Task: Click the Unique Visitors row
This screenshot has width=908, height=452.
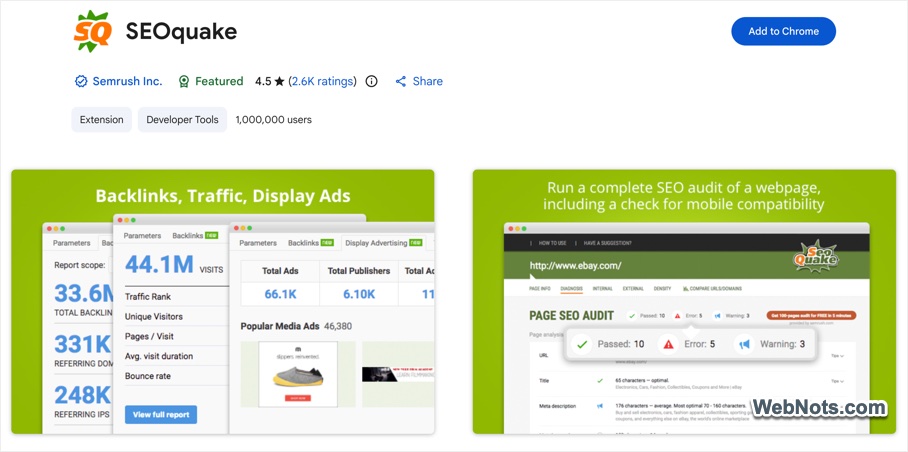Action: pyautogui.click(x=177, y=317)
